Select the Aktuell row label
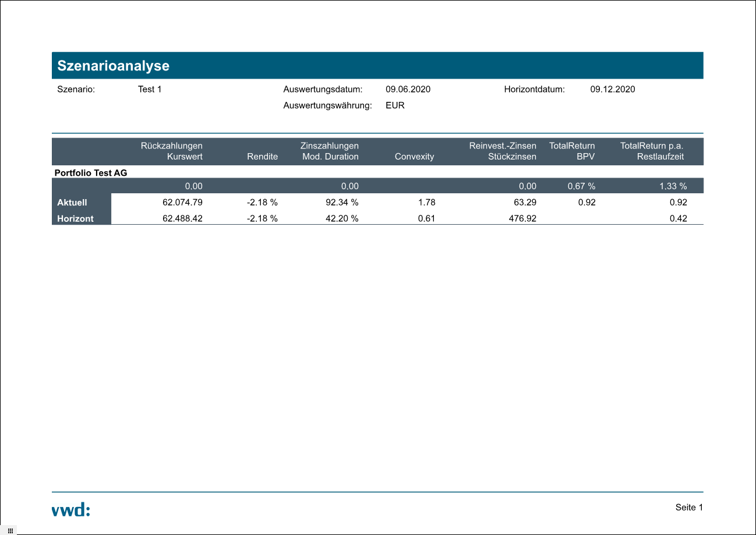Screen dimensions: 756x535 [x=72, y=203]
